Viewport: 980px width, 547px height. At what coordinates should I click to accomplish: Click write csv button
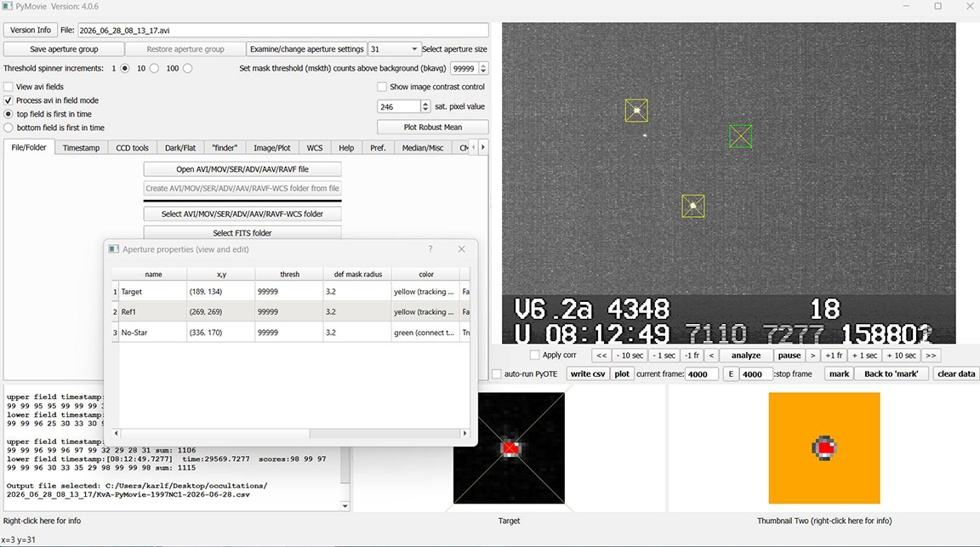(x=588, y=373)
